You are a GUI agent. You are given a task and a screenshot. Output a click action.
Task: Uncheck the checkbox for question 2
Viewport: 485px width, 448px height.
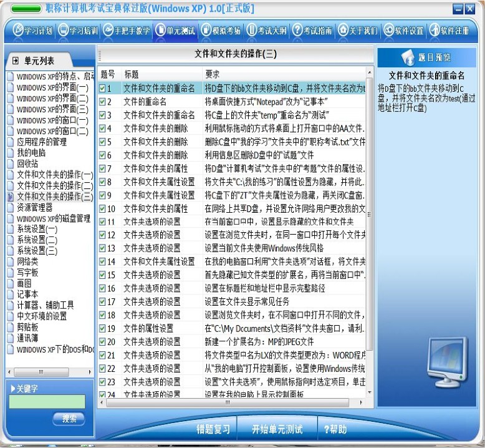tap(102, 102)
